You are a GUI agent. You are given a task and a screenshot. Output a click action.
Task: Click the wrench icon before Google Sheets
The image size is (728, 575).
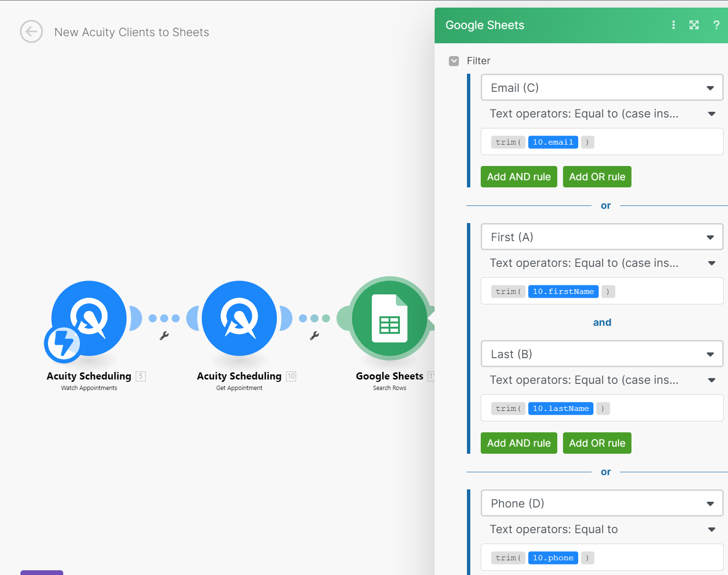314,335
